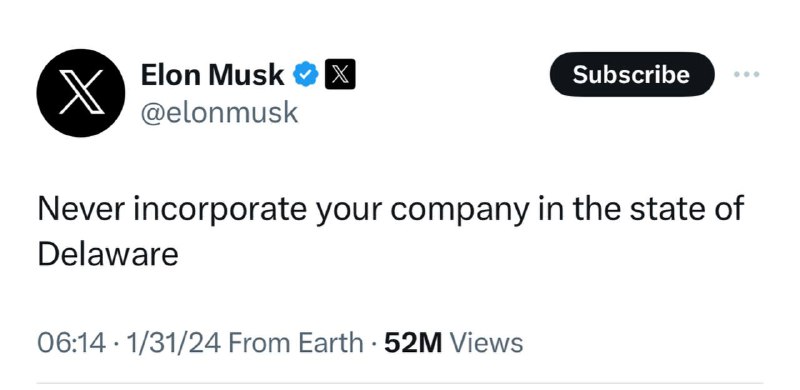
Task: Click the Views label
Action: click(x=485, y=343)
